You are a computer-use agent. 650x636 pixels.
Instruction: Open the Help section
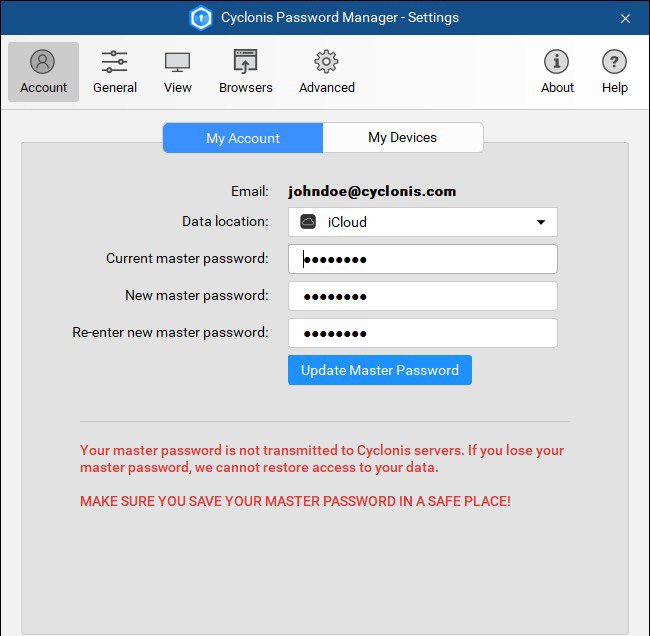pos(614,72)
